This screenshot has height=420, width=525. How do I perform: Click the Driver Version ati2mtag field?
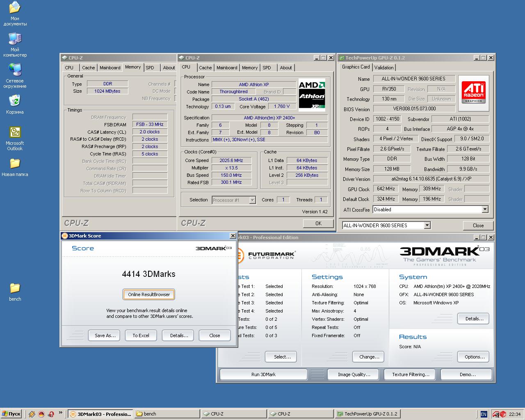click(x=431, y=179)
